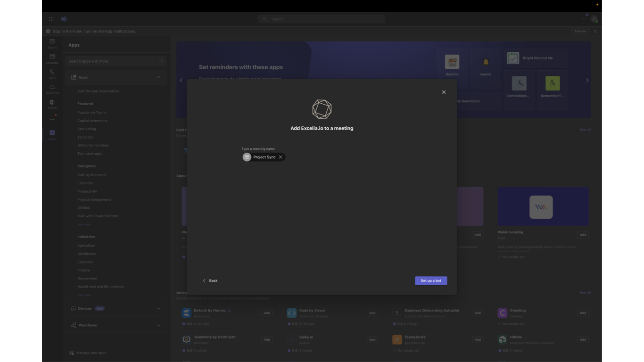Screen dimensions: 644x362
Task: Open the app launcher waffle icon
Action: [51, 19]
